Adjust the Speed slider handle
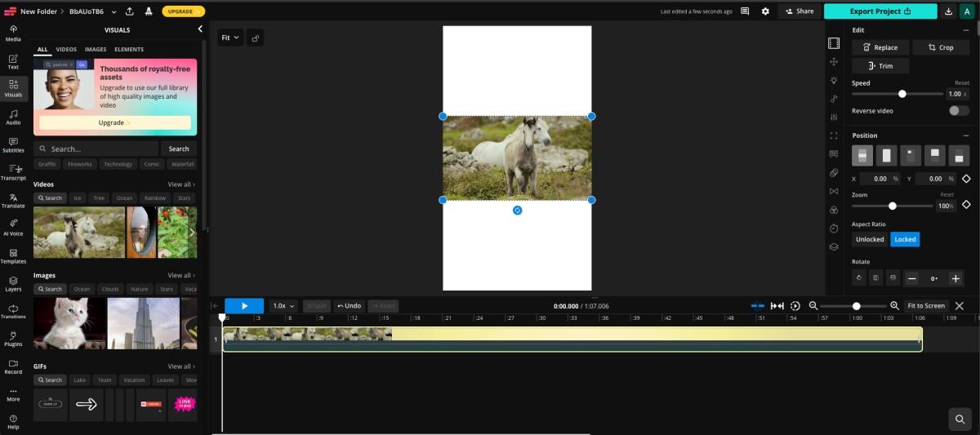The width and height of the screenshot is (980, 435). point(902,94)
